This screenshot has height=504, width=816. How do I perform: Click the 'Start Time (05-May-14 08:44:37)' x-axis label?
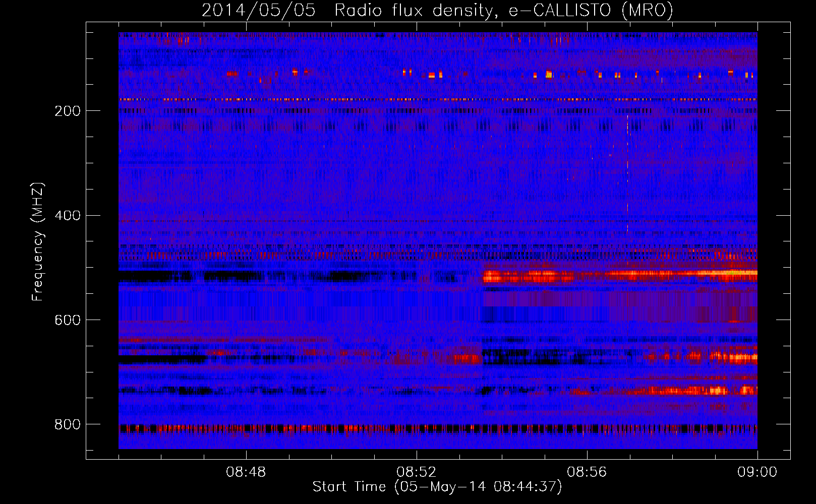[437, 487]
